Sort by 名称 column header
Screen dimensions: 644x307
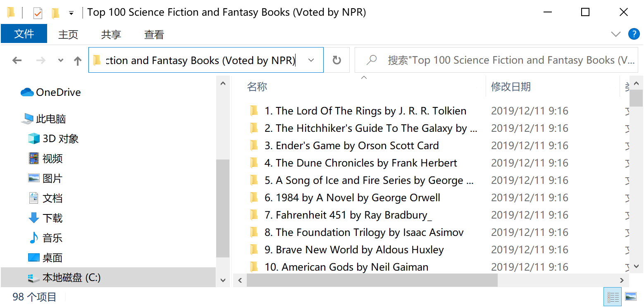coord(257,87)
